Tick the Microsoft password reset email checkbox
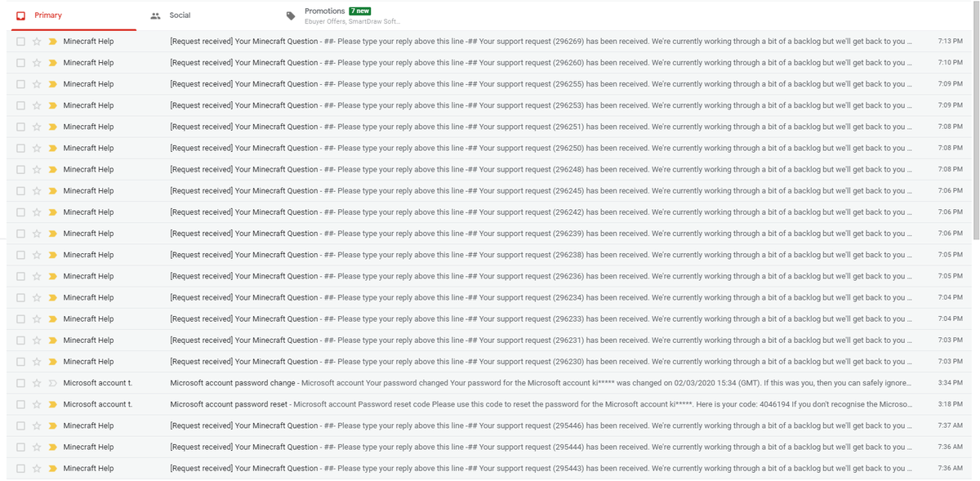This screenshot has width=980, height=481. (20, 404)
